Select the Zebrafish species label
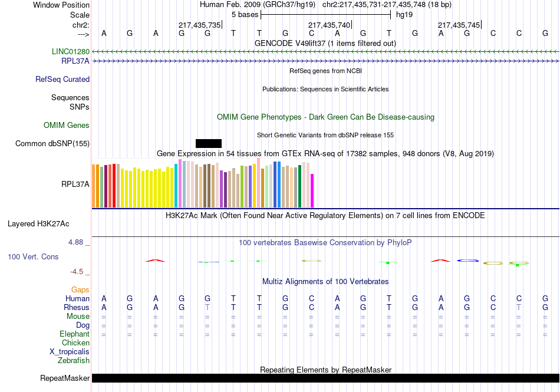 [74, 361]
